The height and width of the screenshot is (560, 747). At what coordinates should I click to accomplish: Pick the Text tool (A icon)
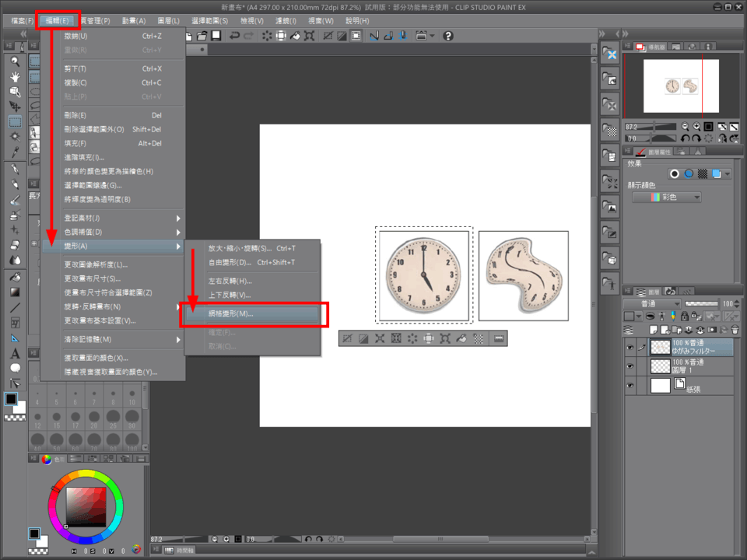coord(15,354)
